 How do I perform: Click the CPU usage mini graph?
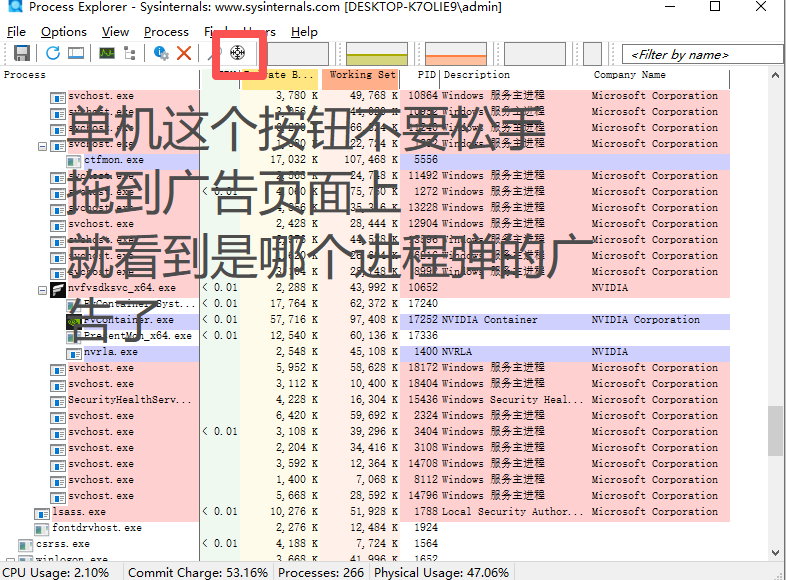(298, 54)
